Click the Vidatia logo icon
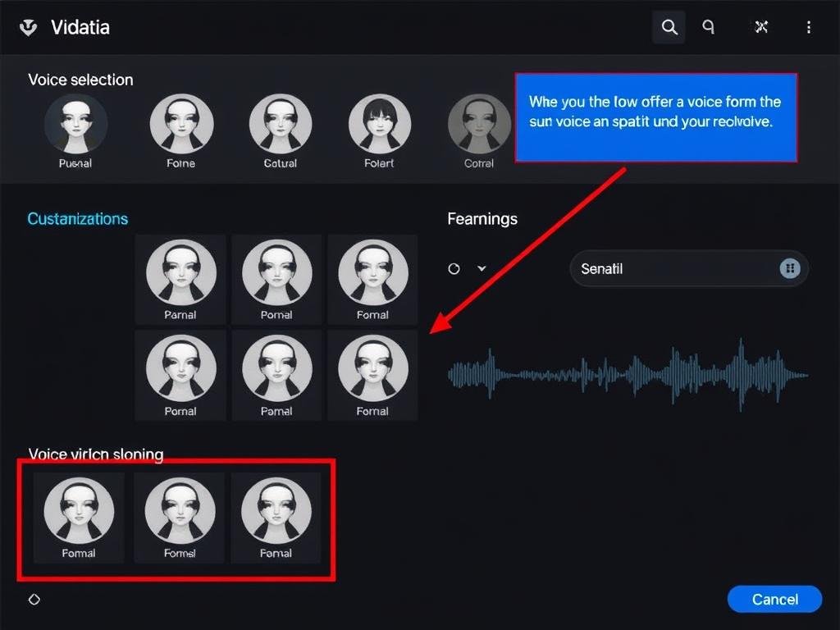 [x=29, y=27]
